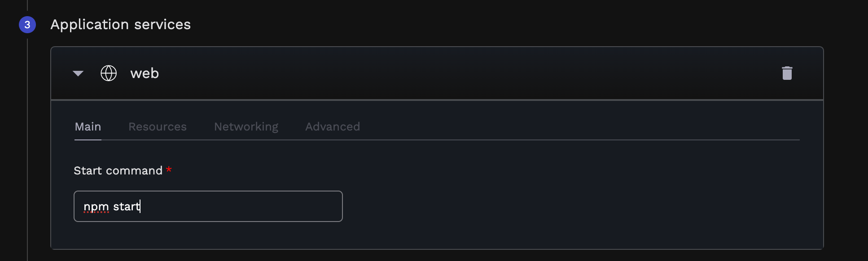Click the step 3 number badge

pos(27,25)
